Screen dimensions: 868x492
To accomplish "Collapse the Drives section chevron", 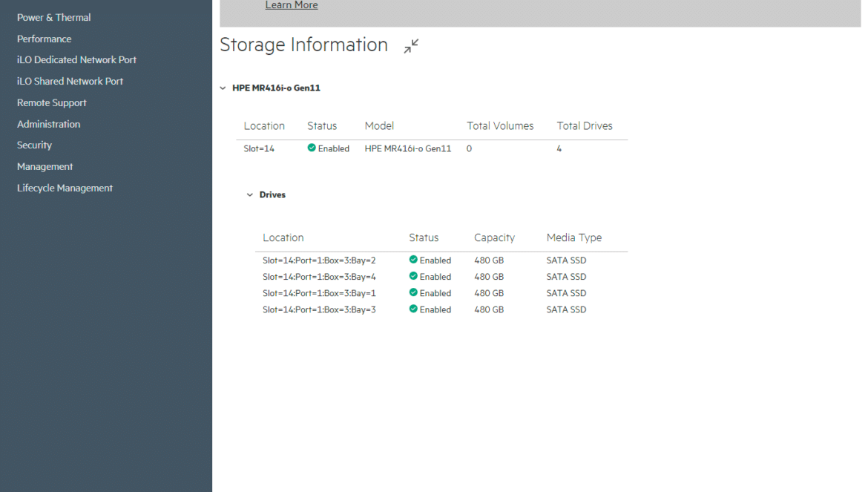I will click(250, 195).
